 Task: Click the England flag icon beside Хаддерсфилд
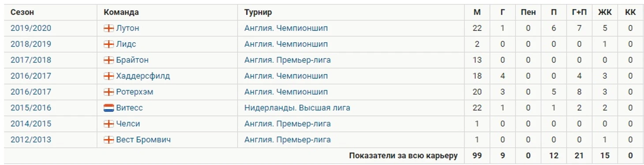click(109, 76)
